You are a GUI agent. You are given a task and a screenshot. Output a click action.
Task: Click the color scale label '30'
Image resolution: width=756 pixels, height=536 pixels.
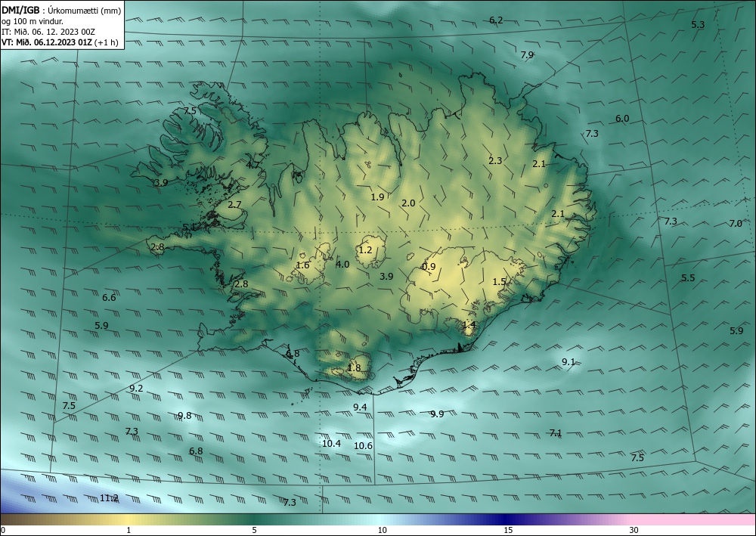point(634,530)
